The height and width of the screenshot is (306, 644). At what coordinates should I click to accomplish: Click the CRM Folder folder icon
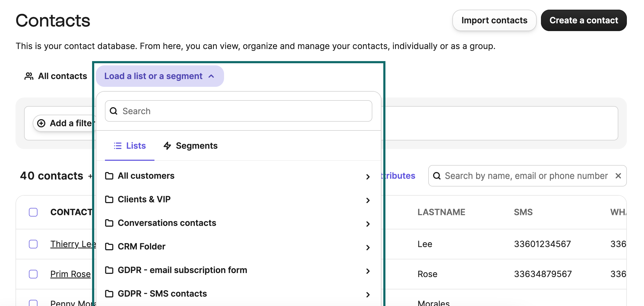click(x=109, y=247)
